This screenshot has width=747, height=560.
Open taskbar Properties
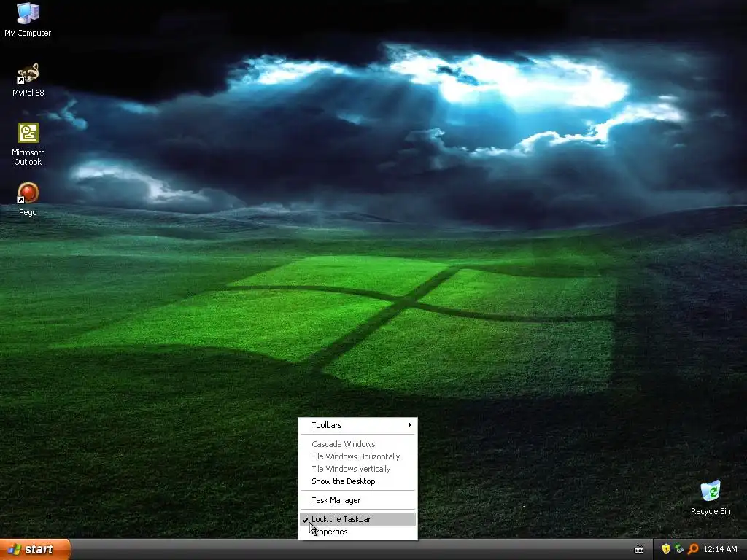coord(357,532)
